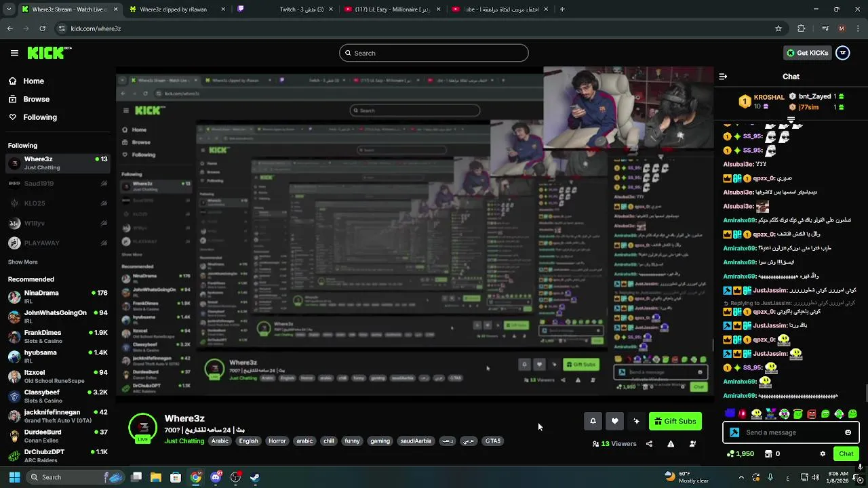Open recommended channel FrankDimes

58,336
